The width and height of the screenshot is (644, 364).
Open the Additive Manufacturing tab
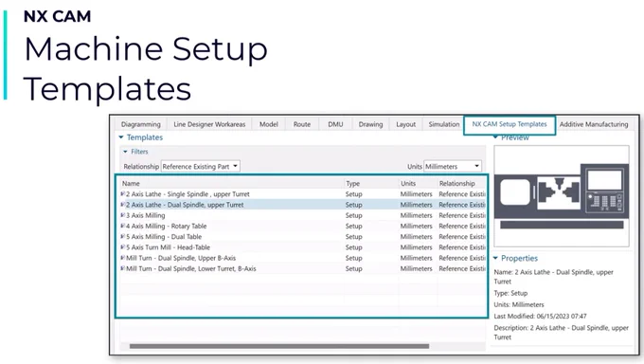pos(594,124)
